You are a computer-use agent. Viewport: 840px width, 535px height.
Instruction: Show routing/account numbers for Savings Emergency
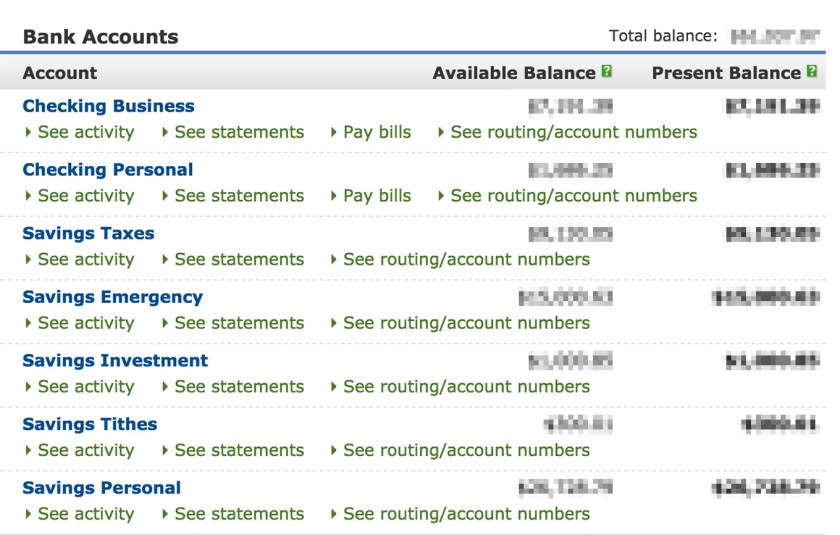point(466,323)
